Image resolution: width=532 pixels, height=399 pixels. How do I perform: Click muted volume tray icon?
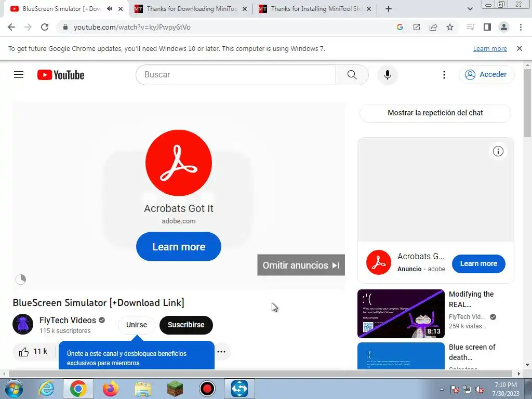click(x=480, y=390)
